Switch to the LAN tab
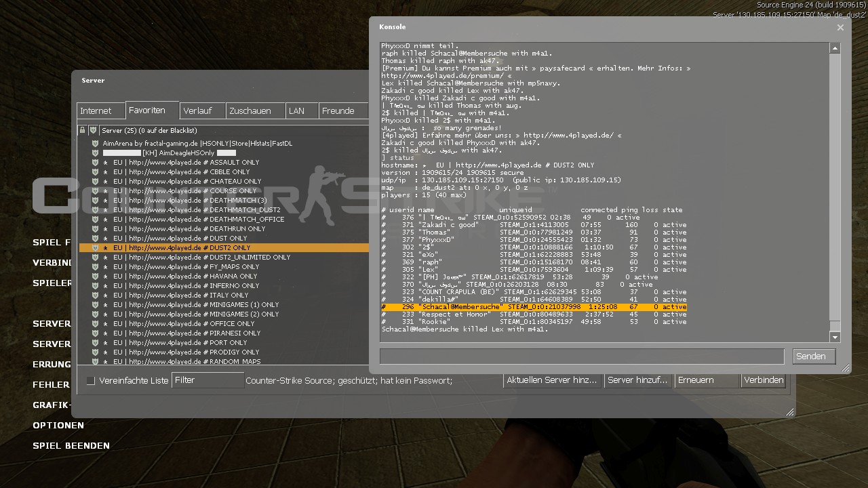The width and height of the screenshot is (868, 488). click(302, 111)
